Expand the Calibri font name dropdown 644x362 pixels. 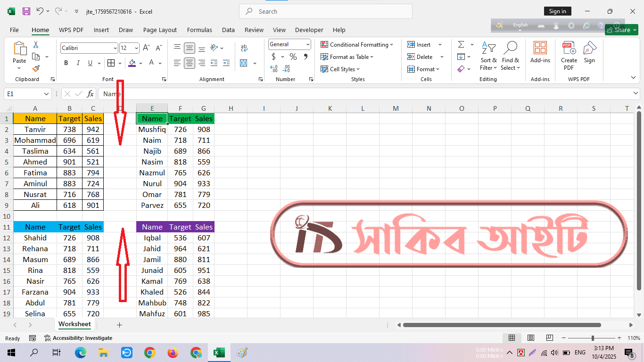tap(115, 48)
